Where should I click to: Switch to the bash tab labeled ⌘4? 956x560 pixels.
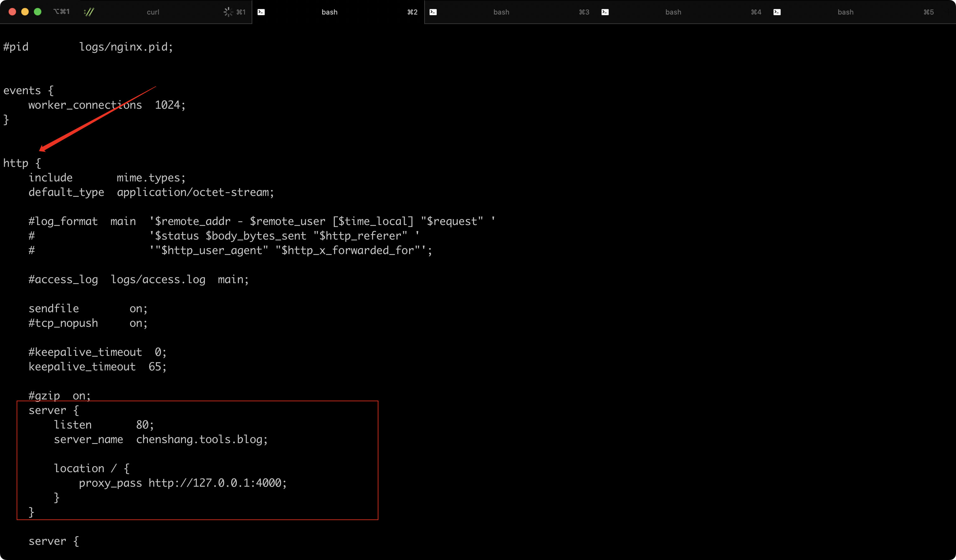click(673, 12)
